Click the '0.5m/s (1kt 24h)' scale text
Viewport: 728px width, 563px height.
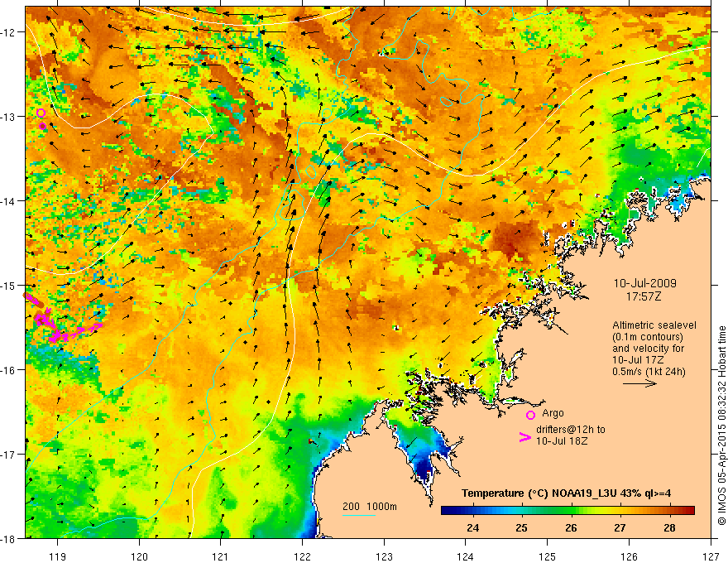pyautogui.click(x=649, y=372)
